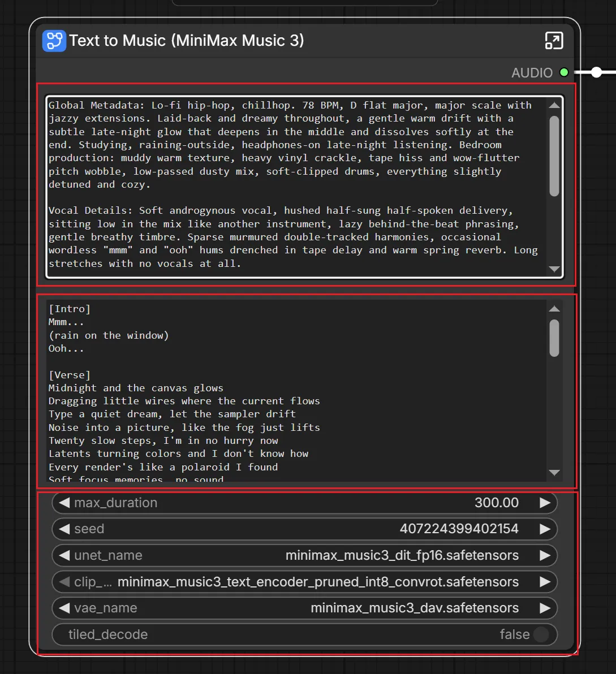The image size is (616, 674).
Task: Click the lyrics box scrollbar thumb
Action: click(x=554, y=338)
